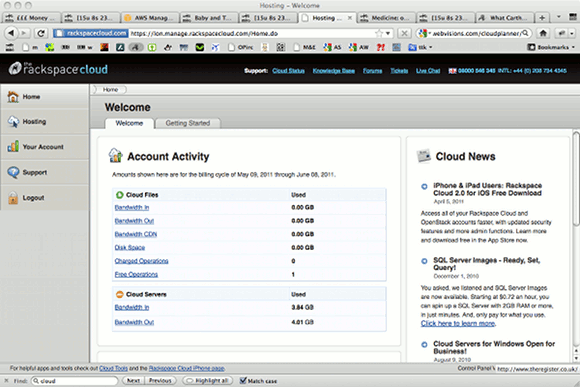This screenshot has width=580, height=387.
Task: Open the Cloud Tools footer link
Action: [x=113, y=368]
